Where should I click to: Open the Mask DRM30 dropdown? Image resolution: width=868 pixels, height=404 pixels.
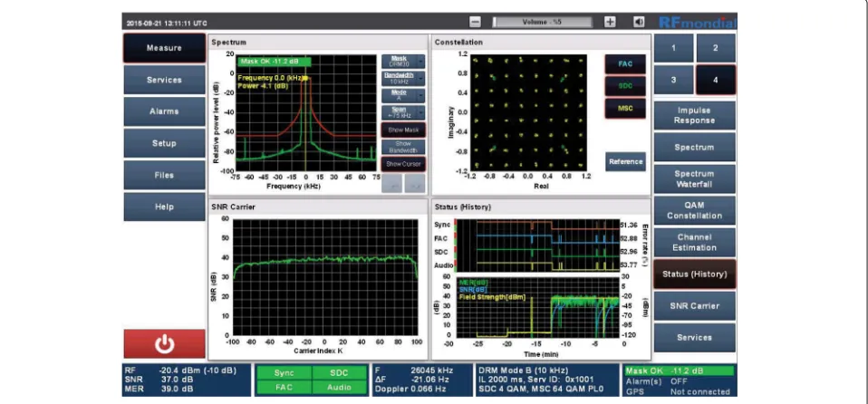pyautogui.click(x=403, y=61)
